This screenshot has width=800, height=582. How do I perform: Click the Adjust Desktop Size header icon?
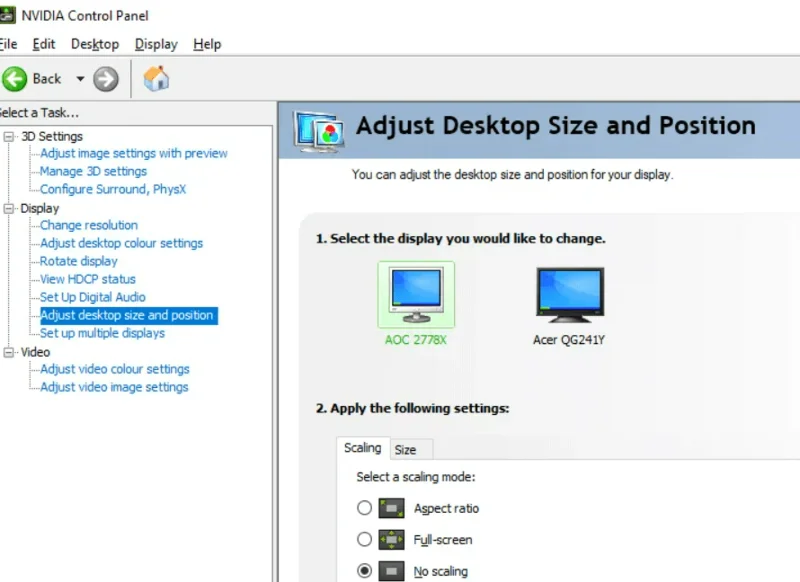click(319, 132)
